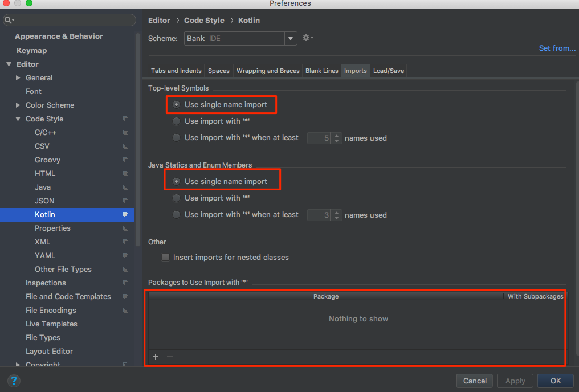Click the magnifier icon in search field
Viewport: 579px width, 392px height.
(9, 19)
